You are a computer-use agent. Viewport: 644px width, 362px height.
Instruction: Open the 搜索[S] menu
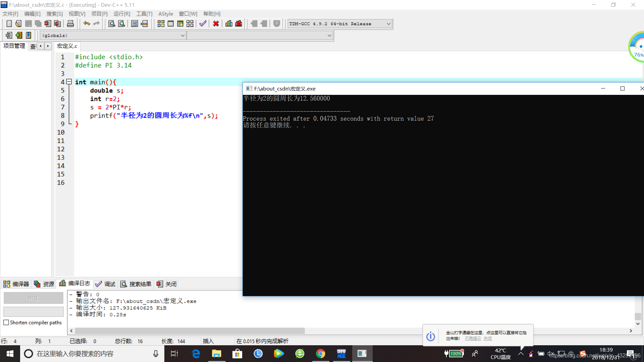(x=54, y=14)
